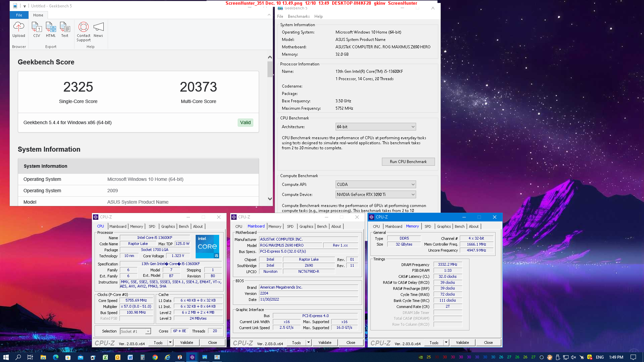
Task: Switch to the Bench tab in the CPU-Z CPU window
Action: click(x=184, y=226)
